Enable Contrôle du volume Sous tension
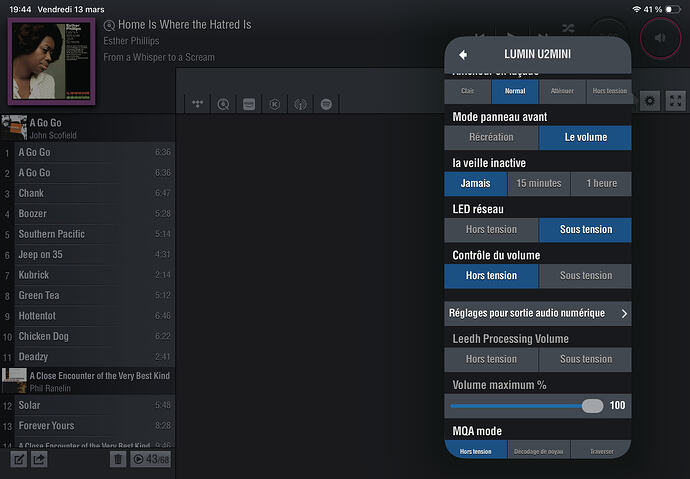The height and width of the screenshot is (479, 690). (x=585, y=275)
